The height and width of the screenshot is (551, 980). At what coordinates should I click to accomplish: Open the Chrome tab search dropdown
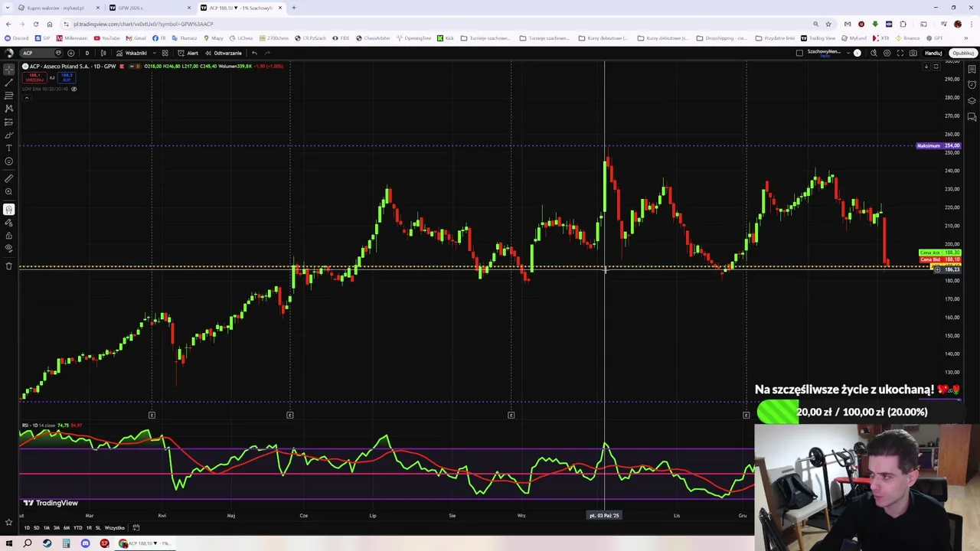8,8
